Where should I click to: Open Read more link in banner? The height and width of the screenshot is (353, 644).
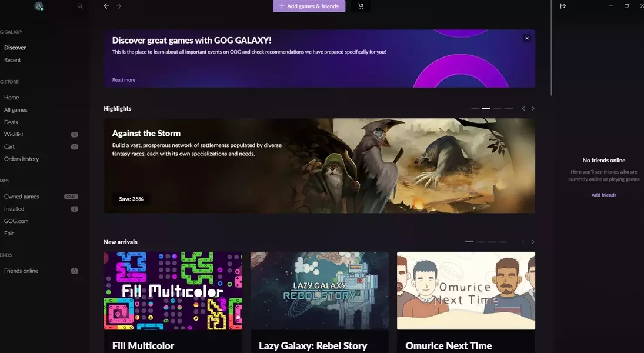pyautogui.click(x=124, y=80)
